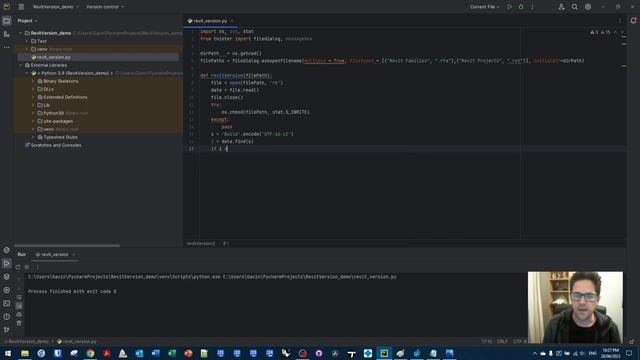Rerun revit_version script
This screenshot has height=360, width=640.
click(x=18, y=267)
